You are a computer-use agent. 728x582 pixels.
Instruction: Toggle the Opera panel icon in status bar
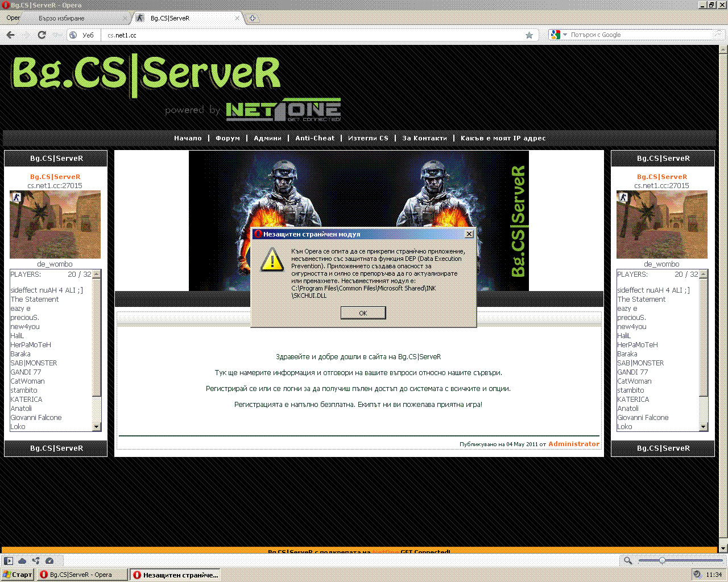(9, 560)
